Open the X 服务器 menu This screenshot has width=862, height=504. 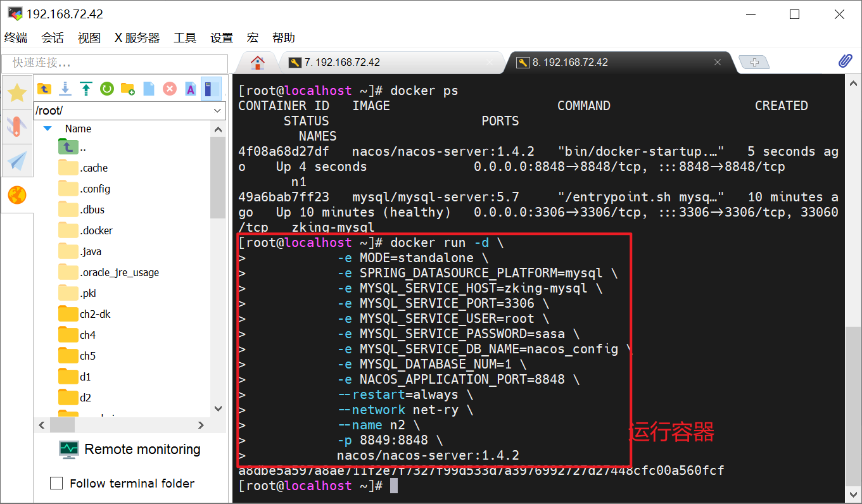[x=137, y=38]
